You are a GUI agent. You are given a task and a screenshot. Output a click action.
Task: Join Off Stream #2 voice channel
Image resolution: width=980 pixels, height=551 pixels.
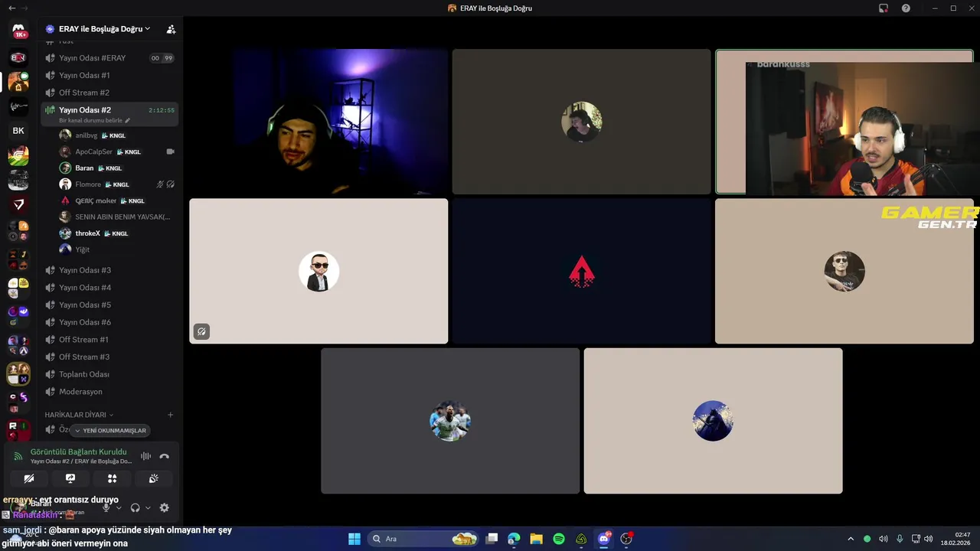pyautogui.click(x=109, y=93)
